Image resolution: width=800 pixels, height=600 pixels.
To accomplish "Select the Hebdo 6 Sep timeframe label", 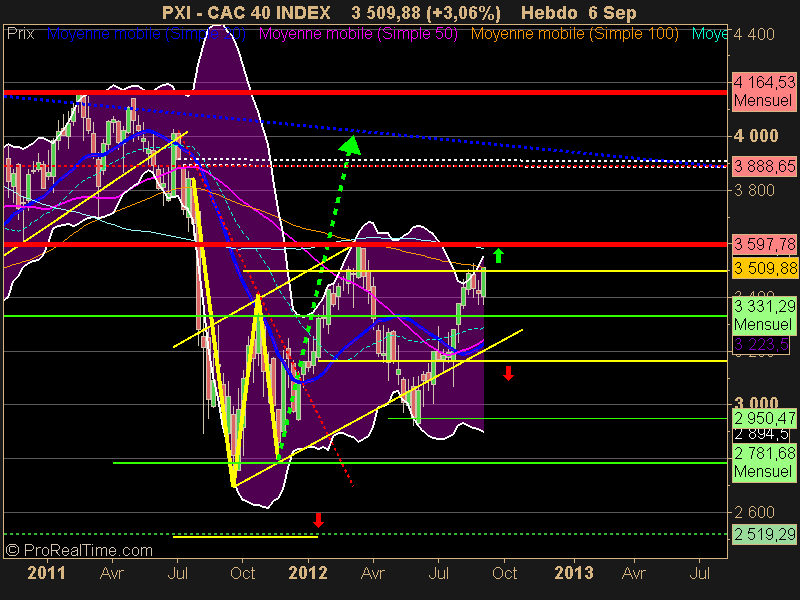I will (579, 13).
